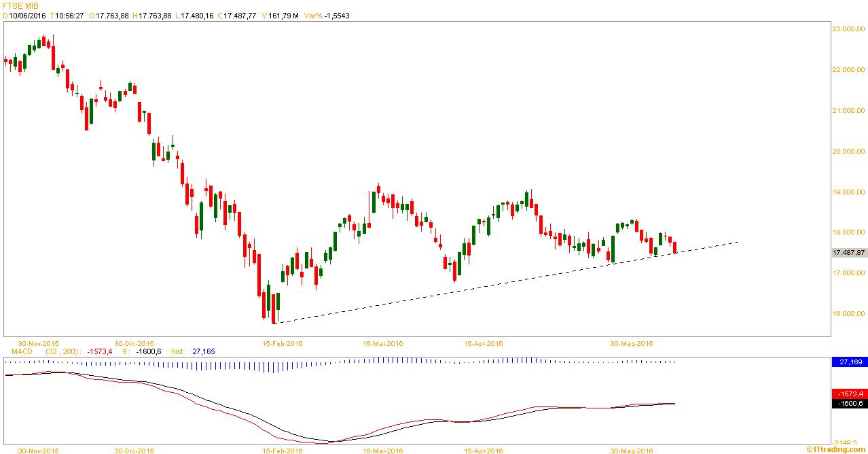Click the hist value 27,165 in MACD header
The image size is (868, 454).
tap(198, 351)
